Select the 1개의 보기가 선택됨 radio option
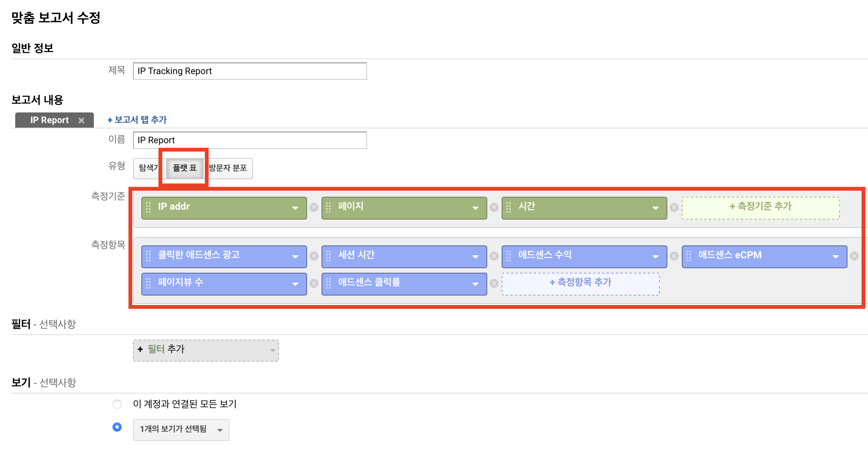Image resolution: width=868 pixels, height=449 pixels. (117, 427)
